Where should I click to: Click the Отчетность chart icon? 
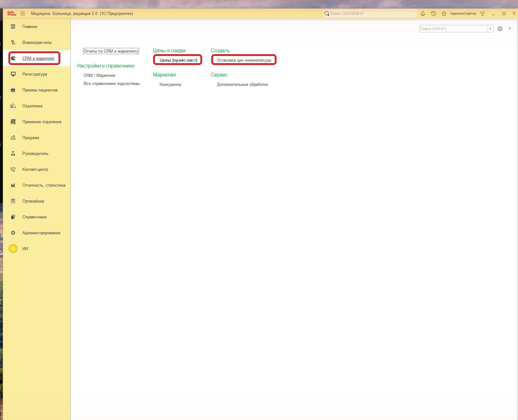13,185
